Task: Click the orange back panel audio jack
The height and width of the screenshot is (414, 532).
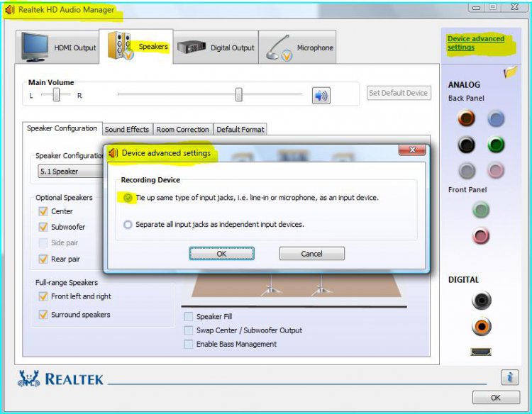Action: pos(467,118)
